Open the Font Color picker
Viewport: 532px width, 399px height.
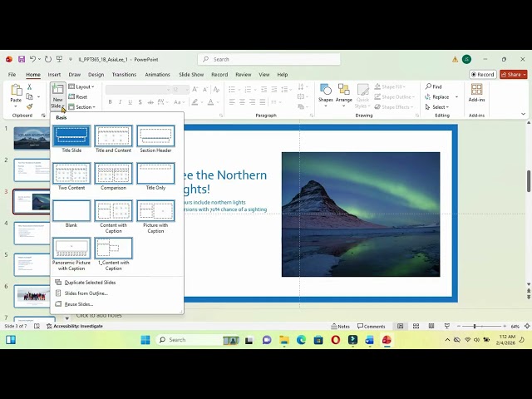click(x=210, y=101)
